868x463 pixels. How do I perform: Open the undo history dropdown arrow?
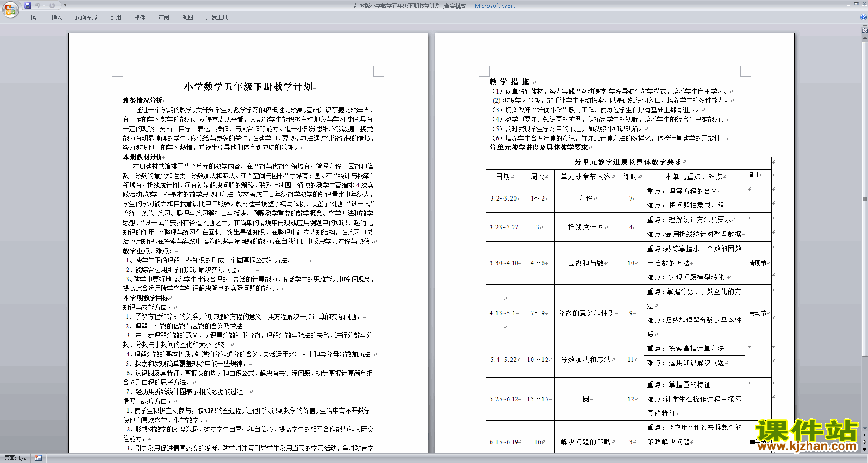[x=44, y=5]
